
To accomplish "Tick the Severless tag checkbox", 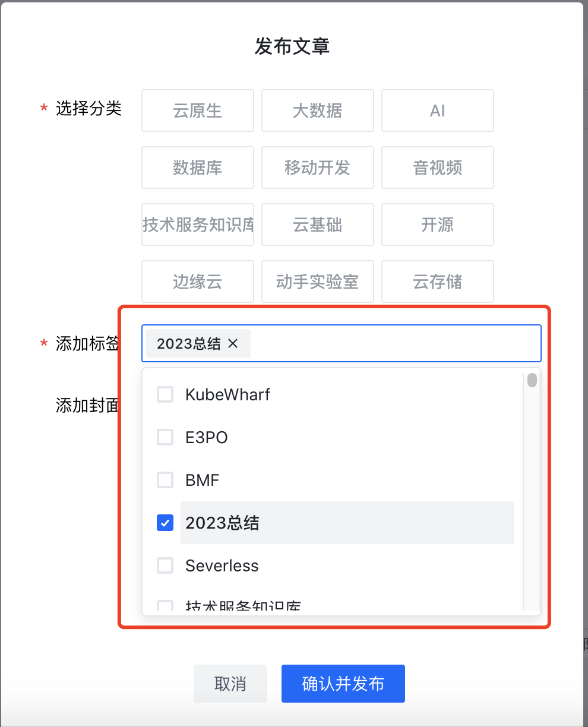I will click(165, 565).
